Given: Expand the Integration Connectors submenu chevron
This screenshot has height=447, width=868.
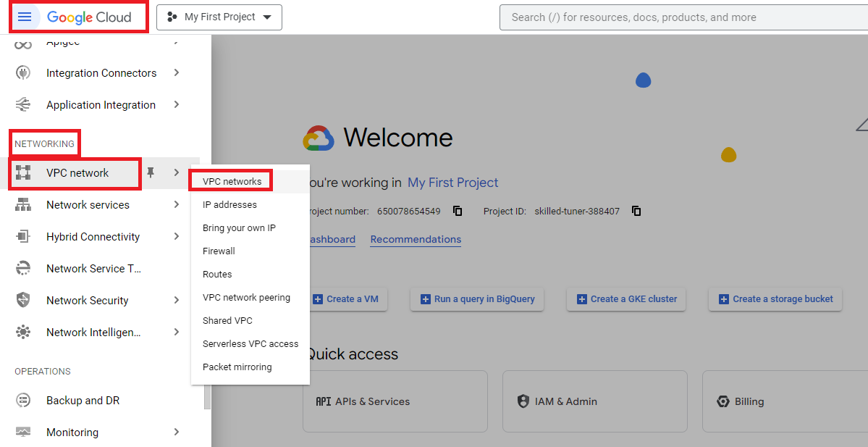Looking at the screenshot, I should (x=177, y=72).
